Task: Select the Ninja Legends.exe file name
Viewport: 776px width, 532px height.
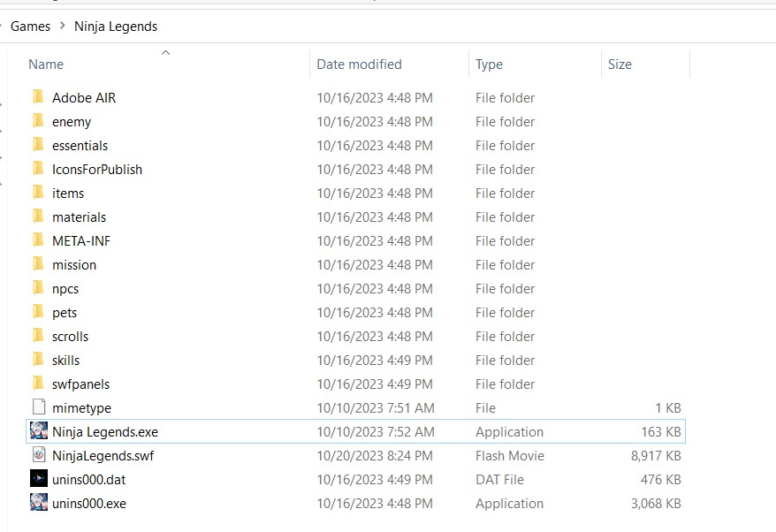Action: click(x=105, y=432)
